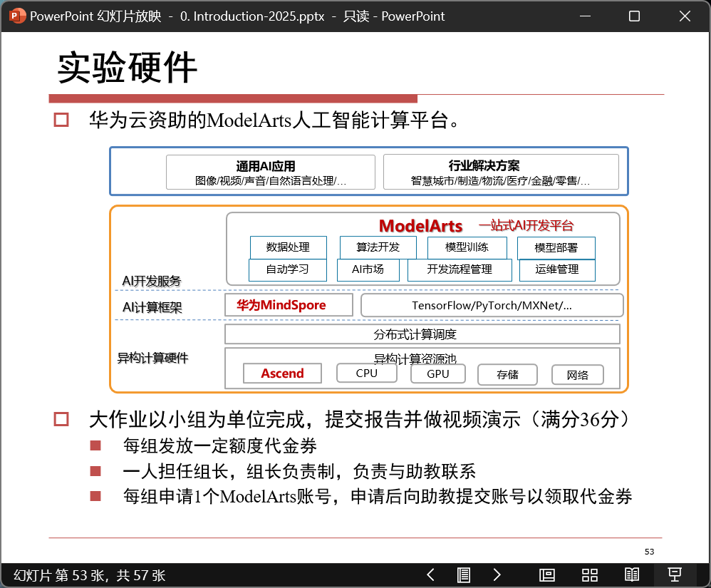Open Slide Sorter view icon
711x588 pixels.
[589, 575]
